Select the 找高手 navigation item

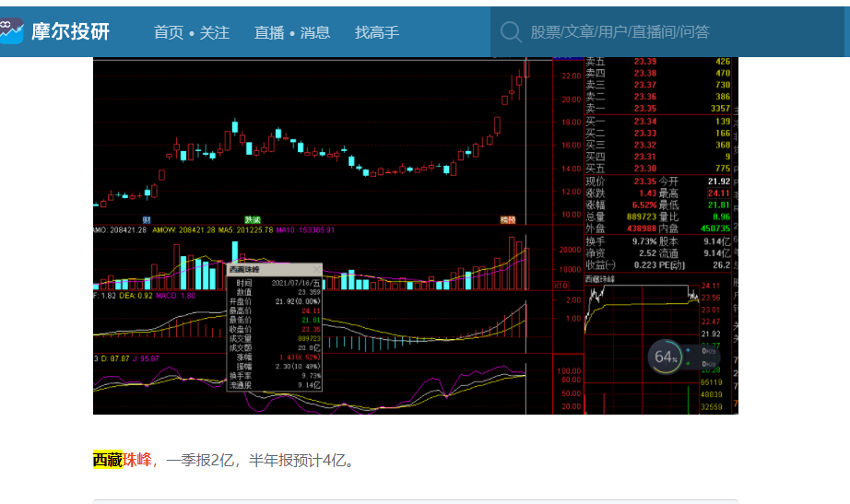[377, 32]
